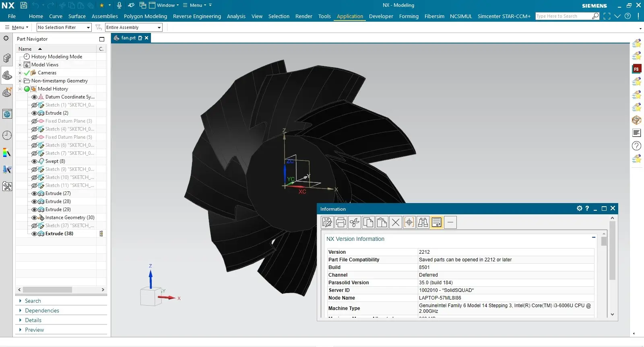Screen dimensions: 644x347
Task: Open the Assembly Navigator tab in the resource bar
Action: (7, 58)
